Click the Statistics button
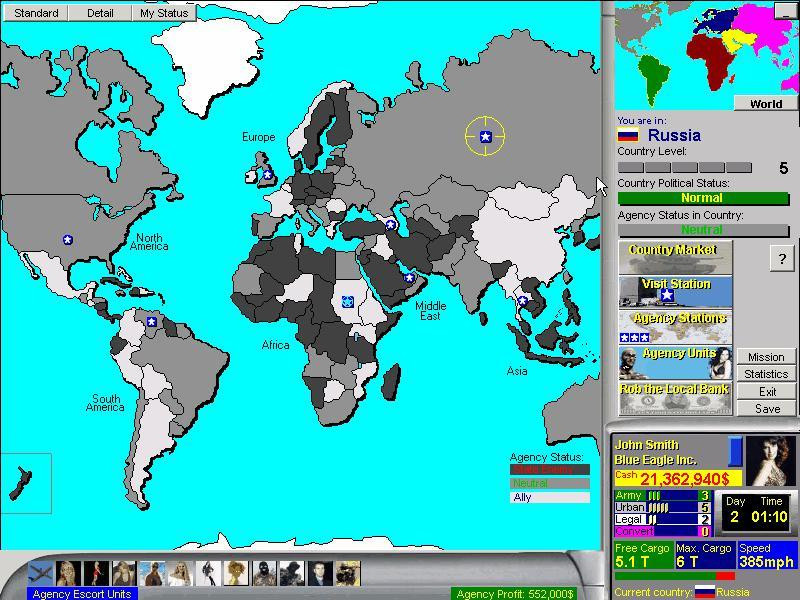This screenshot has height=600, width=800. click(766, 374)
